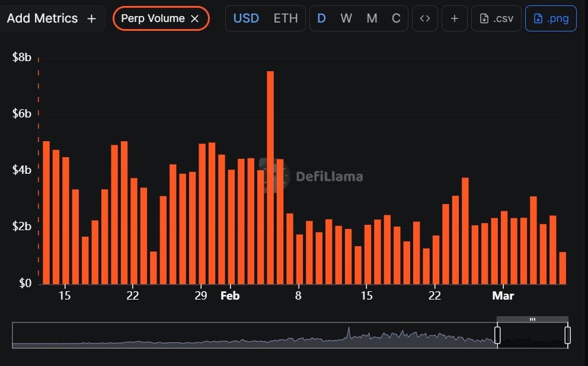Click the .csv export button
588x366 pixels.
click(x=496, y=18)
